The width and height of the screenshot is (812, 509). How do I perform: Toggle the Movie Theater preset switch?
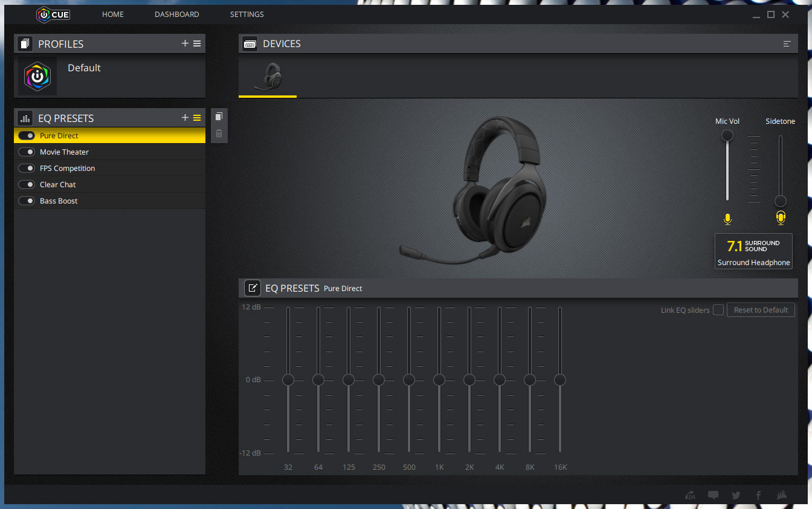point(27,152)
